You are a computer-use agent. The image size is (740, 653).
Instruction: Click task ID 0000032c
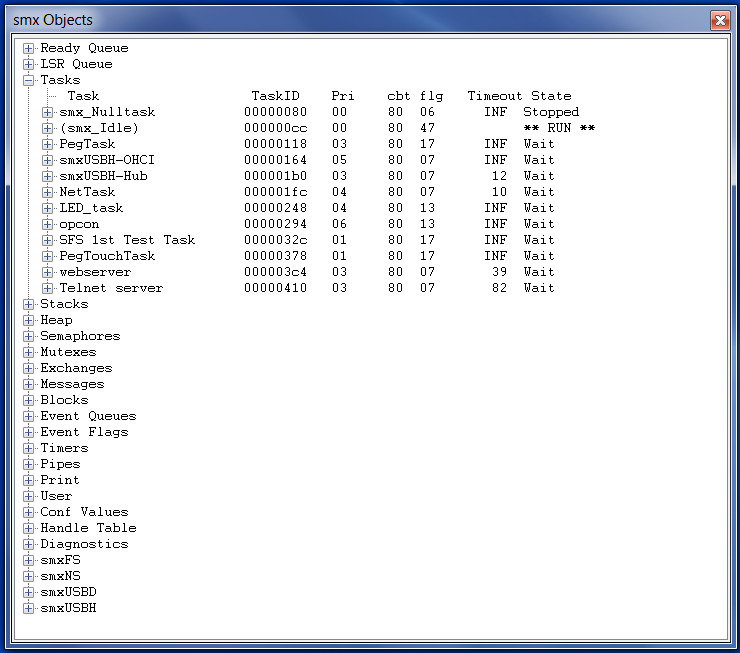tap(276, 240)
